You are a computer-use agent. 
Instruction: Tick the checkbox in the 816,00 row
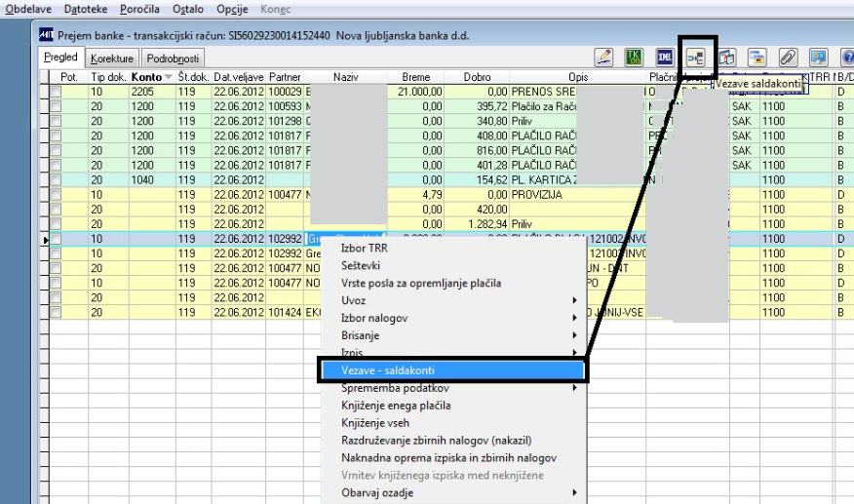(x=56, y=151)
